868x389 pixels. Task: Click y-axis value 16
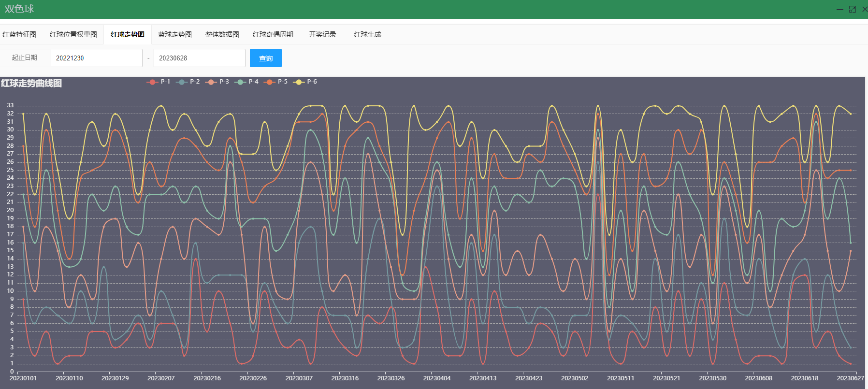[10, 243]
